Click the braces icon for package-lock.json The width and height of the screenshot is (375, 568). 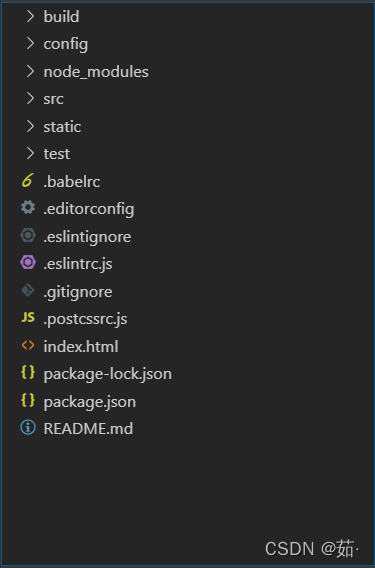[28, 372]
